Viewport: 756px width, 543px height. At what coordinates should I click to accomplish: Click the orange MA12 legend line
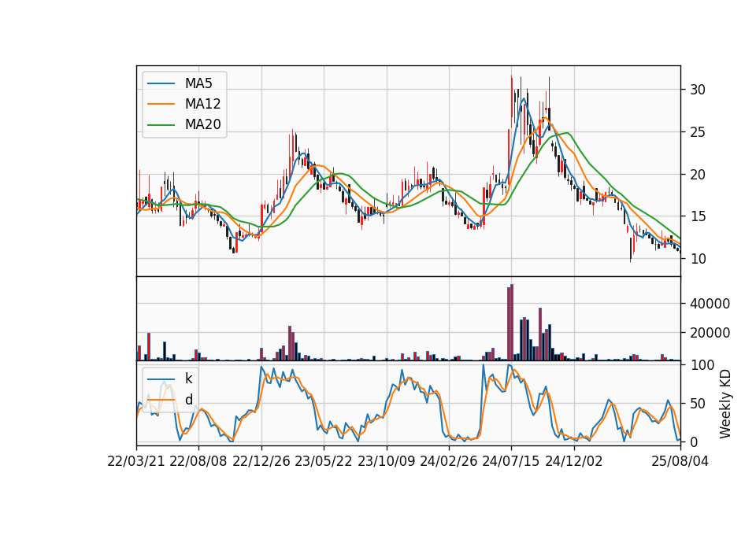click(161, 104)
